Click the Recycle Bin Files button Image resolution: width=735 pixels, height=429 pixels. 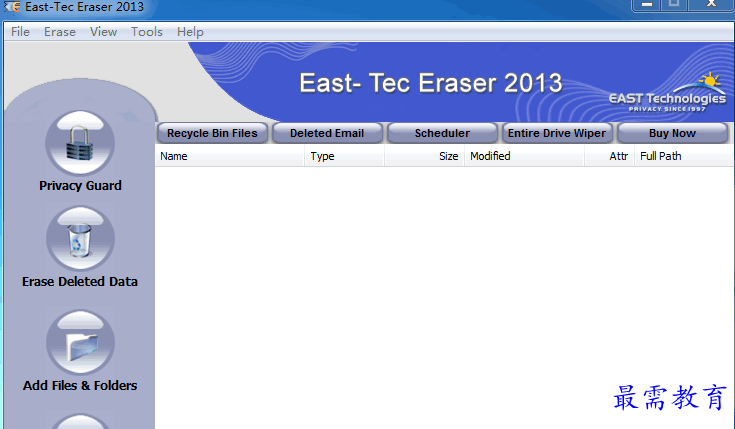(x=212, y=133)
